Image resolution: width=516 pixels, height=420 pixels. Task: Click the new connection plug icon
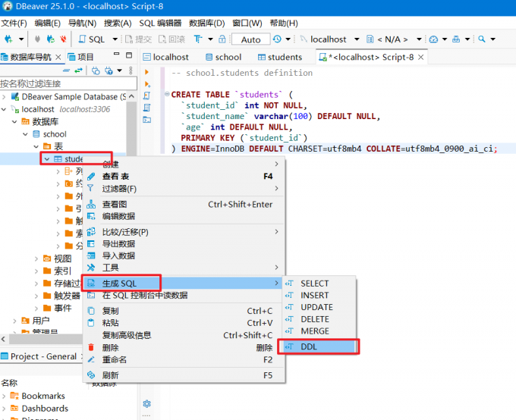tap(8, 39)
